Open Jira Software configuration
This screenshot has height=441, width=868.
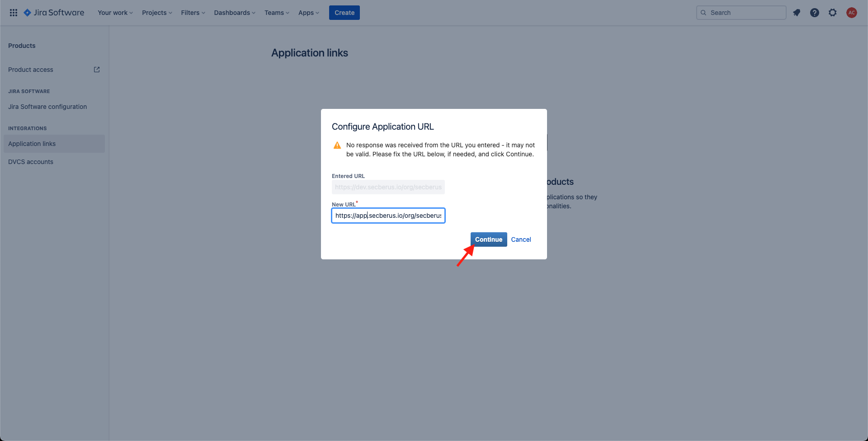point(54,107)
